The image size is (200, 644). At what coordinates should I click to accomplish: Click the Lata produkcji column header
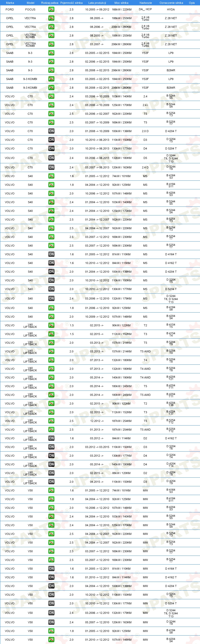(x=97, y=3)
